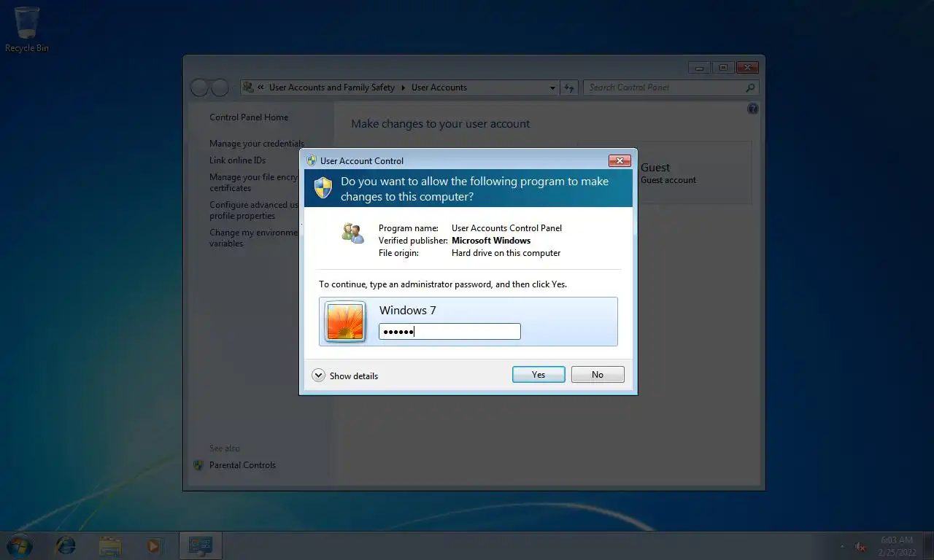Maximize the Control Panel window
Viewport: 934px width, 560px height.
click(x=724, y=68)
